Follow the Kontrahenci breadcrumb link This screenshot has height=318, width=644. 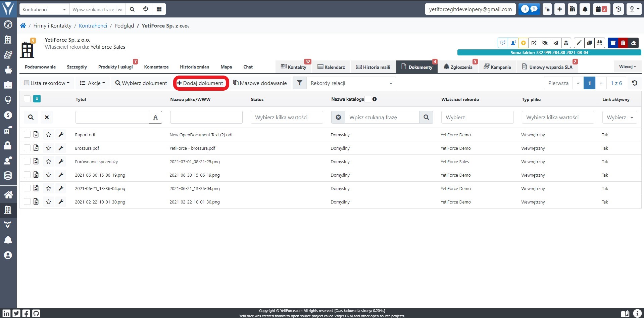click(x=93, y=26)
